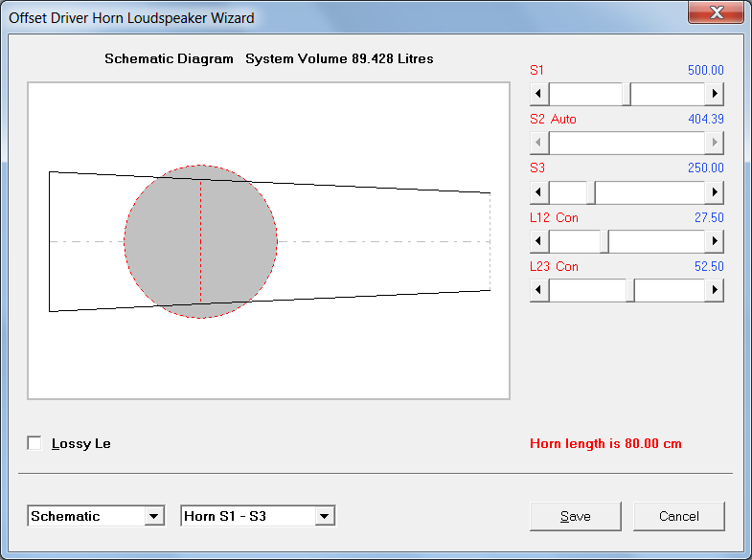Save the horn wizard settings
The image size is (752, 560).
click(x=576, y=516)
